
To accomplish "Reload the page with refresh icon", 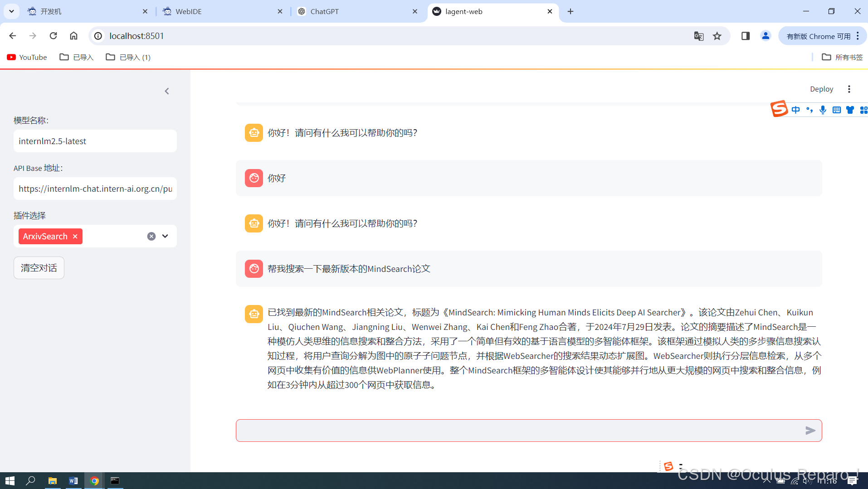I will click(x=53, y=35).
